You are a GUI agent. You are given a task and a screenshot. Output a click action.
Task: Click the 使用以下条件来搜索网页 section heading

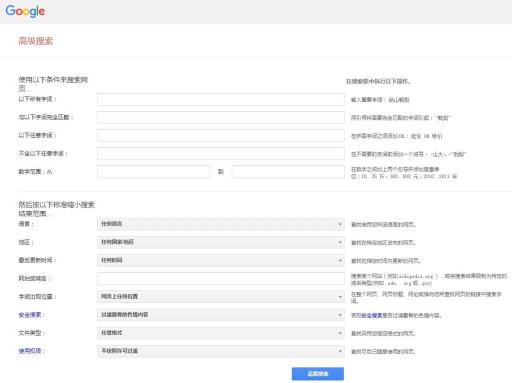pos(53,84)
